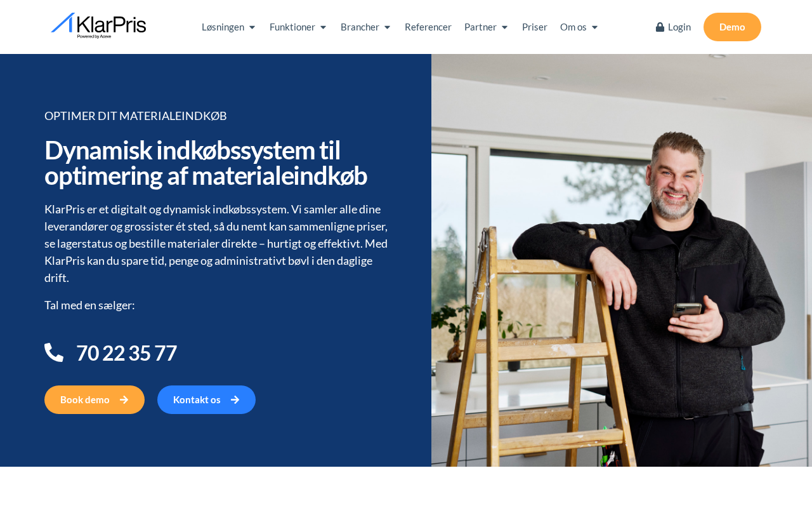Click the Book demo button
This screenshot has height=508, width=812.
pos(95,399)
